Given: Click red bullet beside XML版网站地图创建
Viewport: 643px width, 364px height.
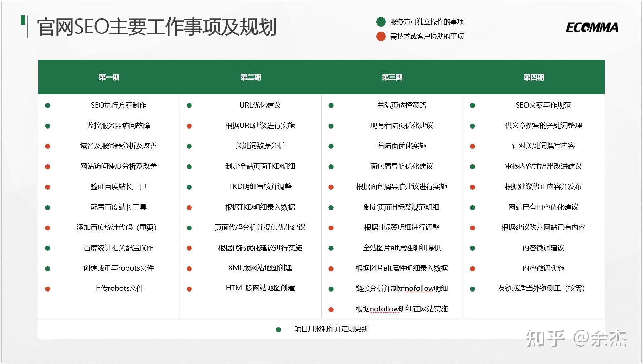Looking at the screenshot, I should [x=189, y=269].
